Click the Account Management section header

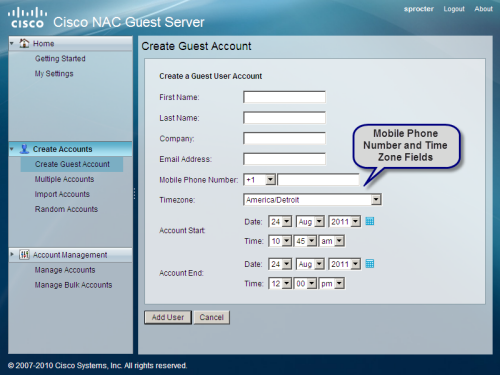[70, 255]
